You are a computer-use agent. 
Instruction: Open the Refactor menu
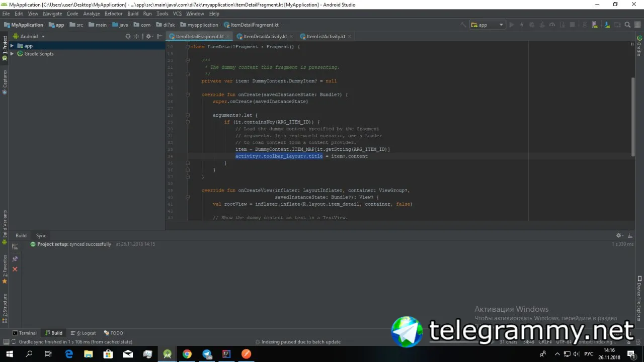click(x=113, y=14)
